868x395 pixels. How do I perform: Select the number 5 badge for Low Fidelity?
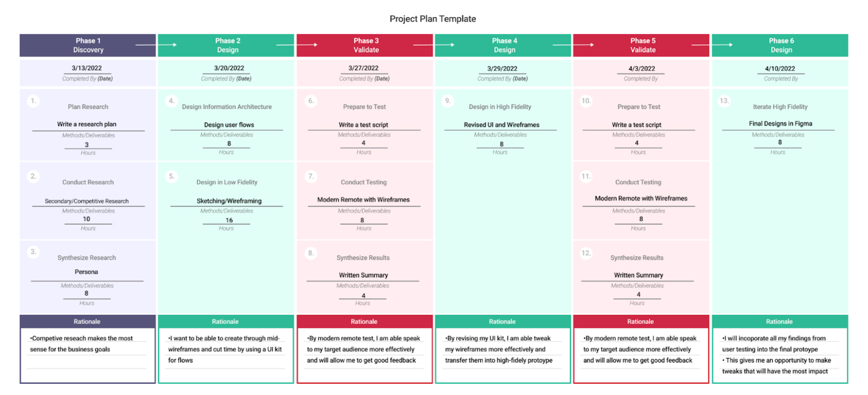point(171,176)
